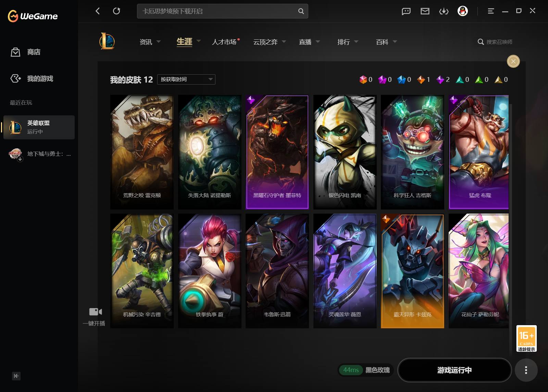
Task: Open the 铁拳执事 蔚 skin card
Action: (x=210, y=271)
